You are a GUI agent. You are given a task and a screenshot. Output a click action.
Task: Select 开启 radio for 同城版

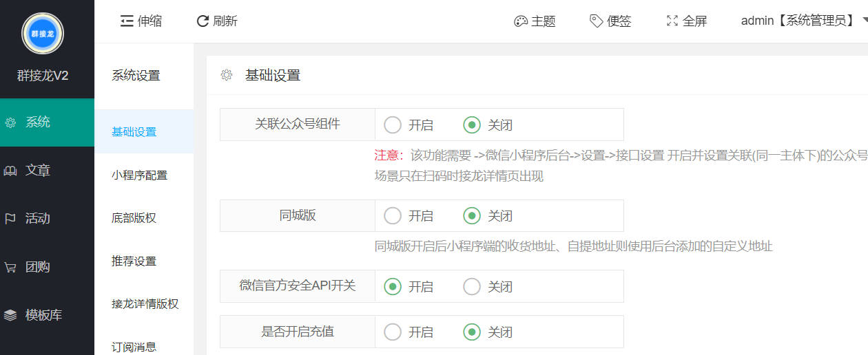pos(393,216)
